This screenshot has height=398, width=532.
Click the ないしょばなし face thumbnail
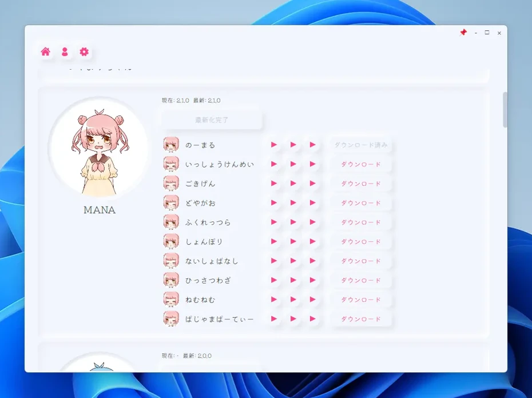click(171, 261)
